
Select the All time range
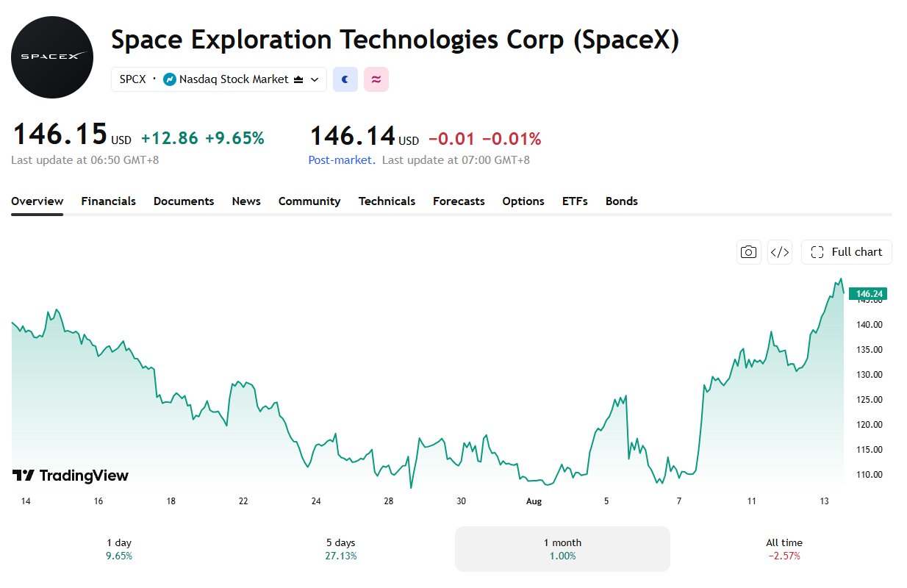pyautogui.click(x=785, y=549)
